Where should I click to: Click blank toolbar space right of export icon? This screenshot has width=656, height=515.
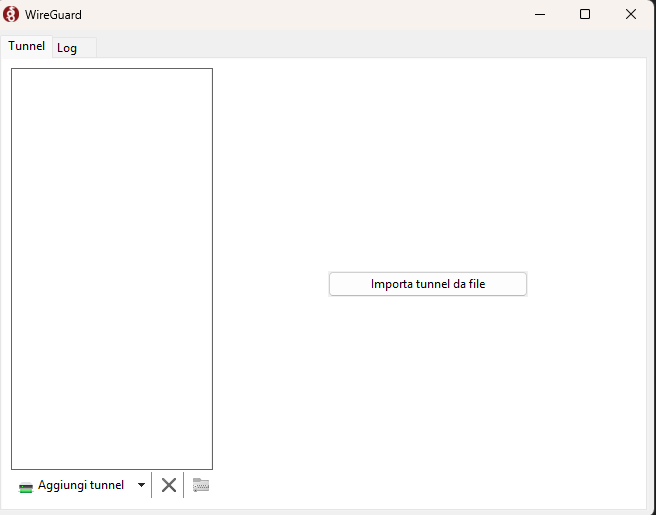coord(400,486)
